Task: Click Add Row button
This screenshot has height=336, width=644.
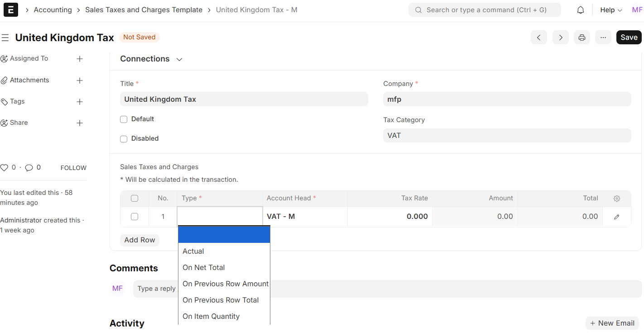Action: tap(139, 240)
